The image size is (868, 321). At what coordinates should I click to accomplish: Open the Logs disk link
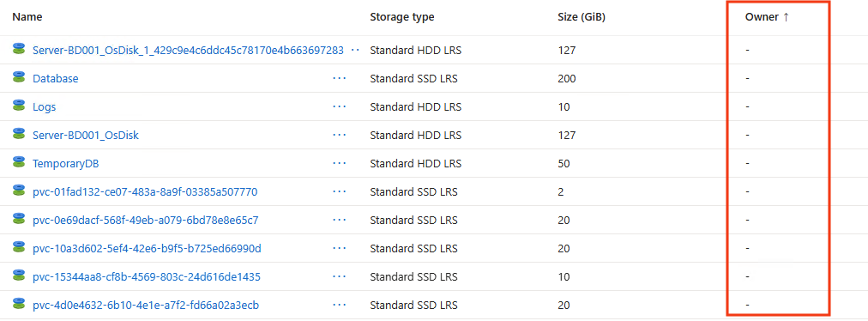45,107
